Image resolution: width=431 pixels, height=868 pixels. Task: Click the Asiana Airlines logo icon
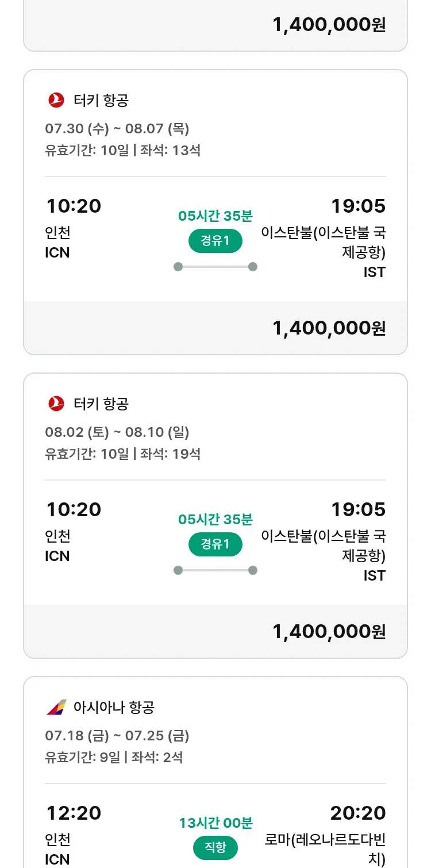[x=56, y=707]
